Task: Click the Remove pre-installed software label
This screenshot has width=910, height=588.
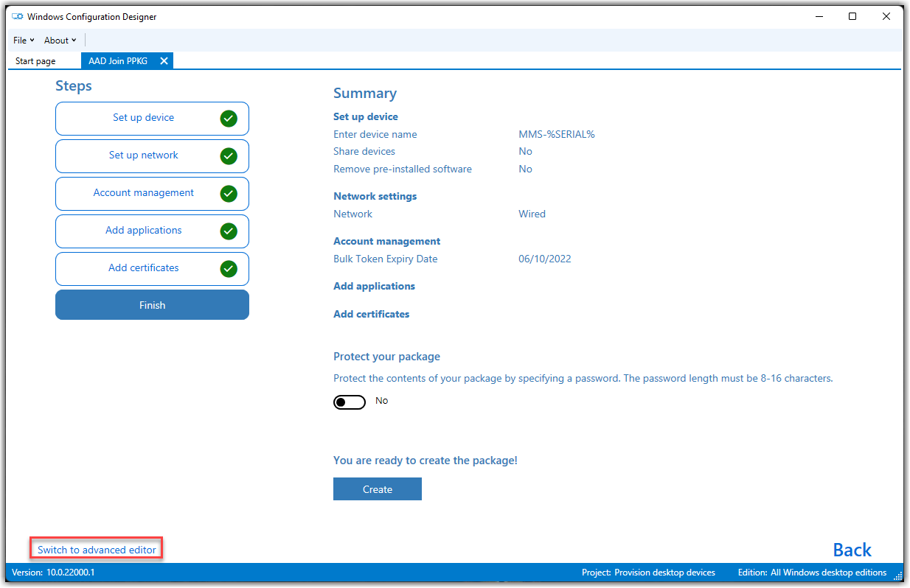Action: point(403,169)
